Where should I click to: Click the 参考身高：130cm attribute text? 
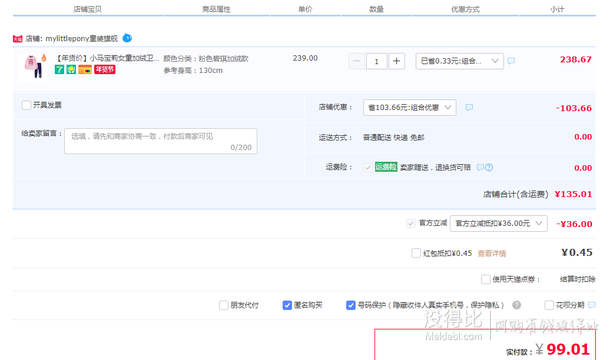(193, 70)
